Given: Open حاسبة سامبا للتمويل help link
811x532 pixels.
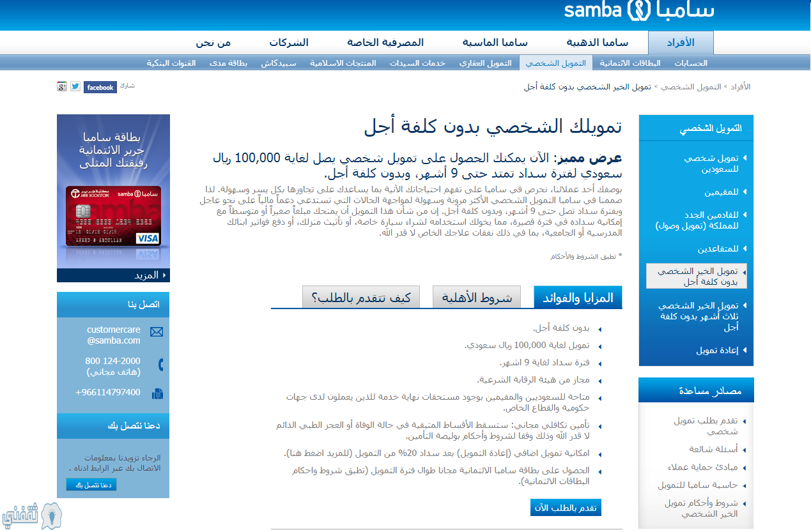Looking at the screenshot, I should pyautogui.click(x=698, y=485).
